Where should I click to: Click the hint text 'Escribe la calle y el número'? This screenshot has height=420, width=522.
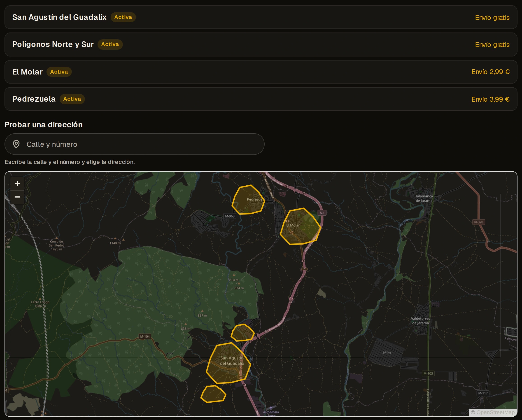point(70,162)
